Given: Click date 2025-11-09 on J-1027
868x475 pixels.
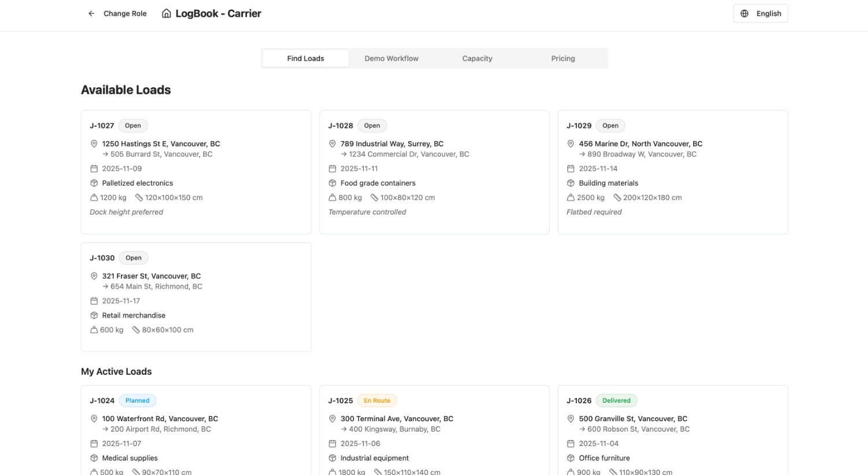Looking at the screenshot, I should tap(122, 168).
